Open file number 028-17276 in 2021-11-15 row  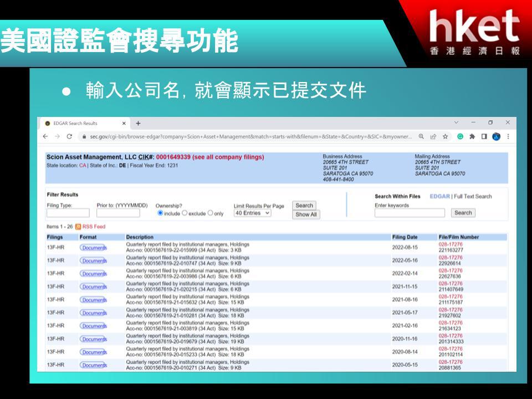click(451, 283)
